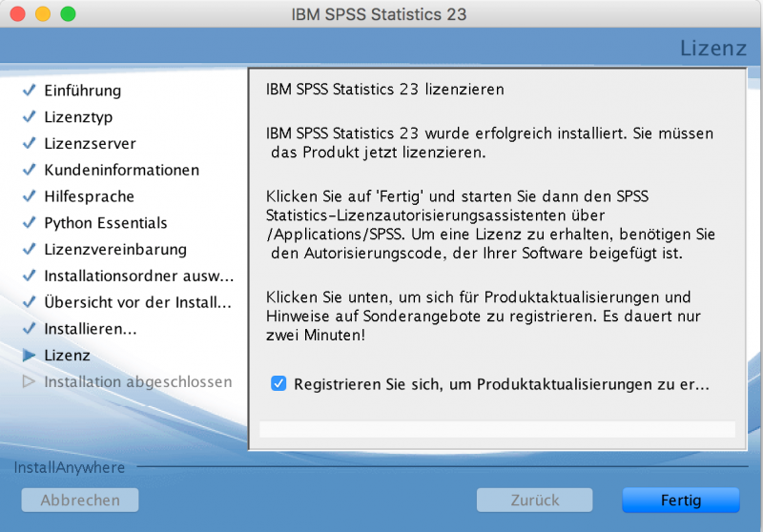Select the Kundeninformationen step label
The width and height of the screenshot is (763, 532).
pos(122,170)
